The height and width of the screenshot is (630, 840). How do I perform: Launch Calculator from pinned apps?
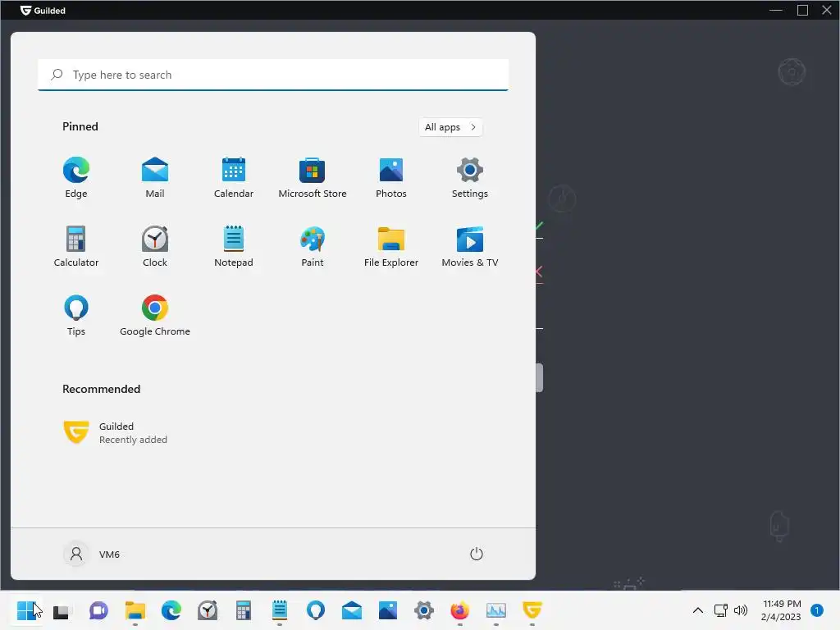coord(76,246)
